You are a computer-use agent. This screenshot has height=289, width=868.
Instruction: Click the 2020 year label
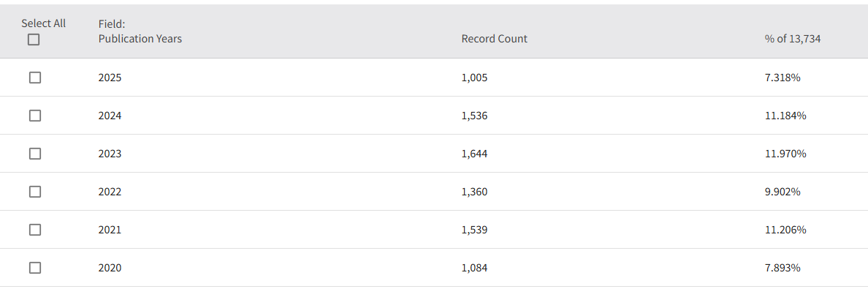tap(110, 268)
